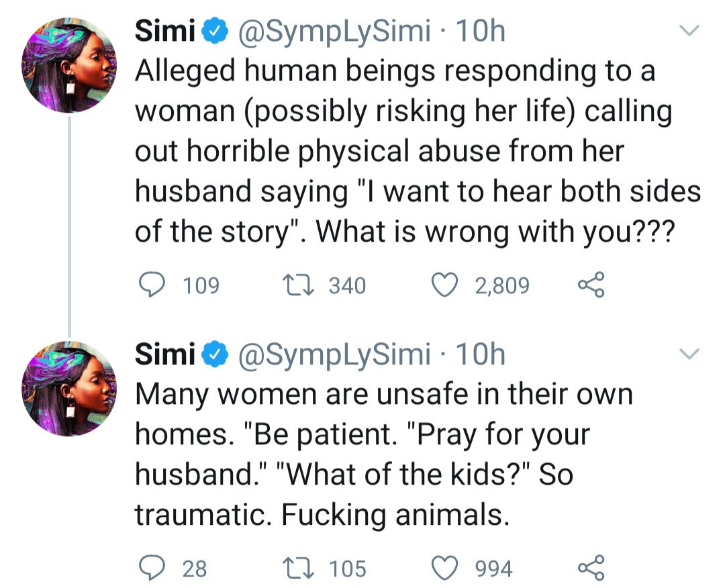Open text of tweet about both sides
725x588 pixels.
(x=418, y=151)
